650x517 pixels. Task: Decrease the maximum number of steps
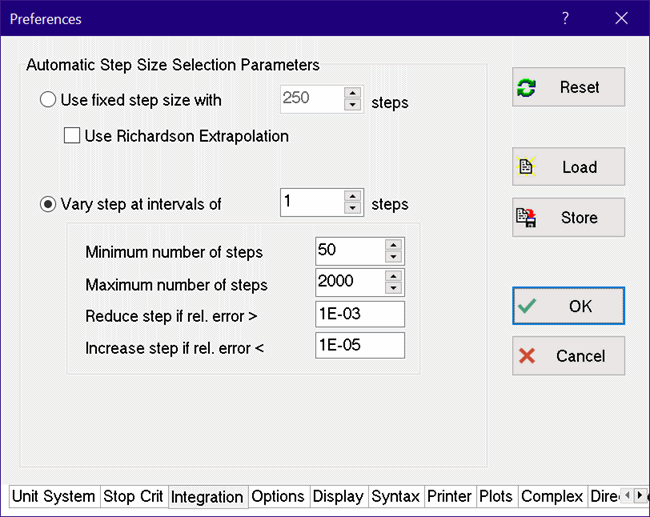point(394,289)
